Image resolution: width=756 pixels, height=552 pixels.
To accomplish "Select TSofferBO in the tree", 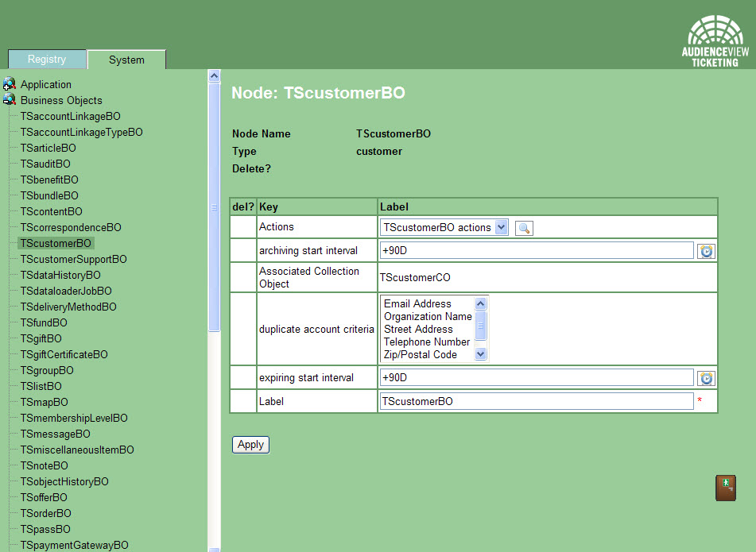I will point(44,497).
